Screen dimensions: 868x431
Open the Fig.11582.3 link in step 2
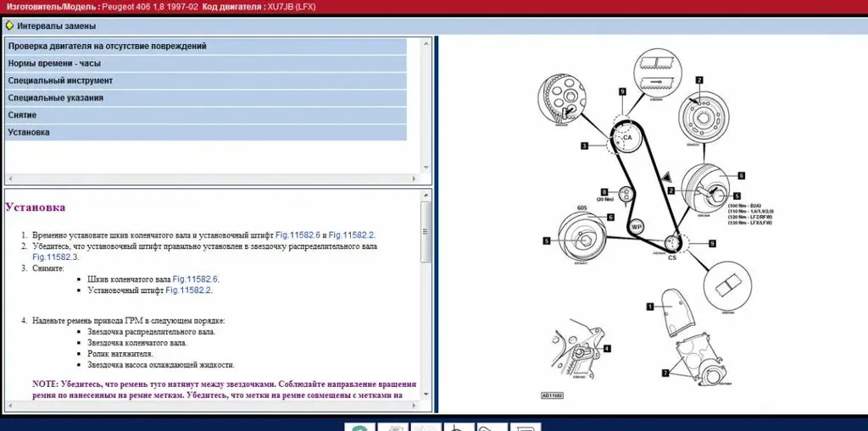coord(55,257)
